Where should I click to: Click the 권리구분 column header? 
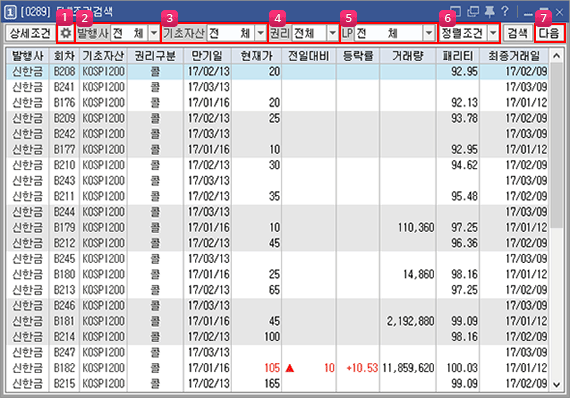(155, 56)
